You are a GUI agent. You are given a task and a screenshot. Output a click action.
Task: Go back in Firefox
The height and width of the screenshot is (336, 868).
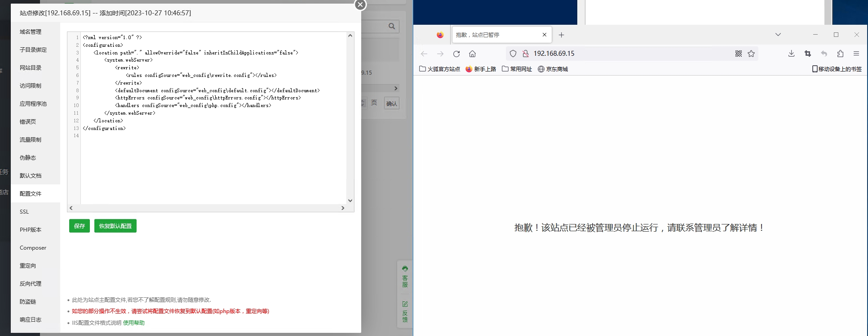[x=424, y=54]
